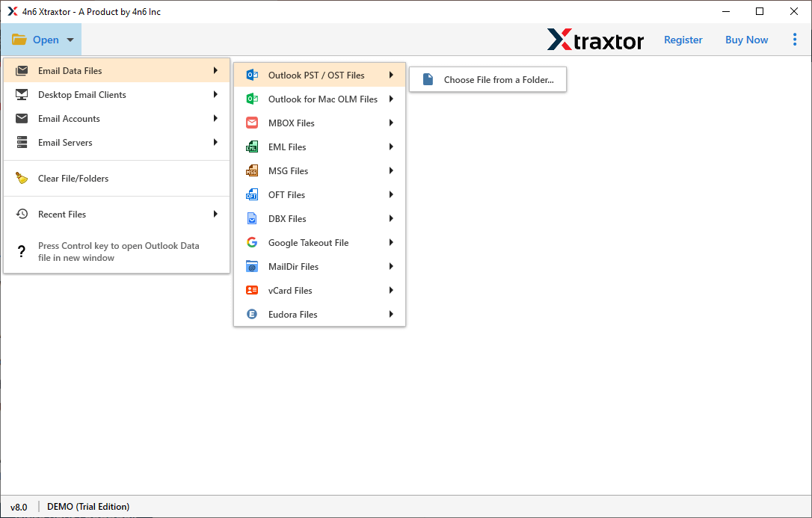Click the Register link
This screenshot has height=518, width=812.
pyautogui.click(x=683, y=40)
